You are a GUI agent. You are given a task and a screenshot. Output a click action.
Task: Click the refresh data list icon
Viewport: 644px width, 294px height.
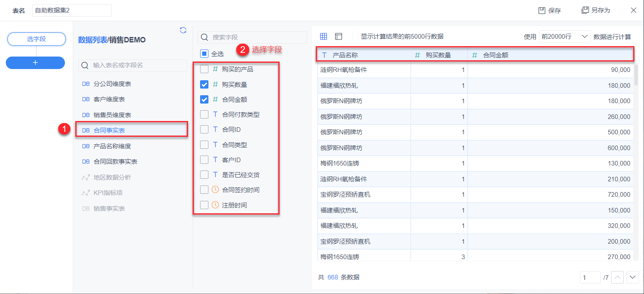pyautogui.click(x=183, y=30)
